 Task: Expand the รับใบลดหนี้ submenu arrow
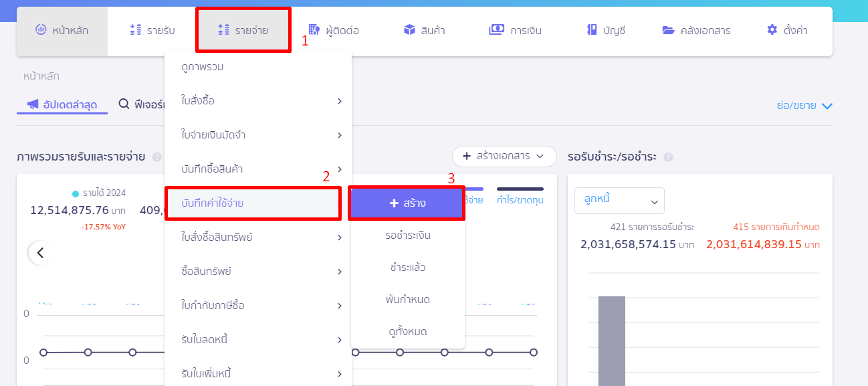340,340
